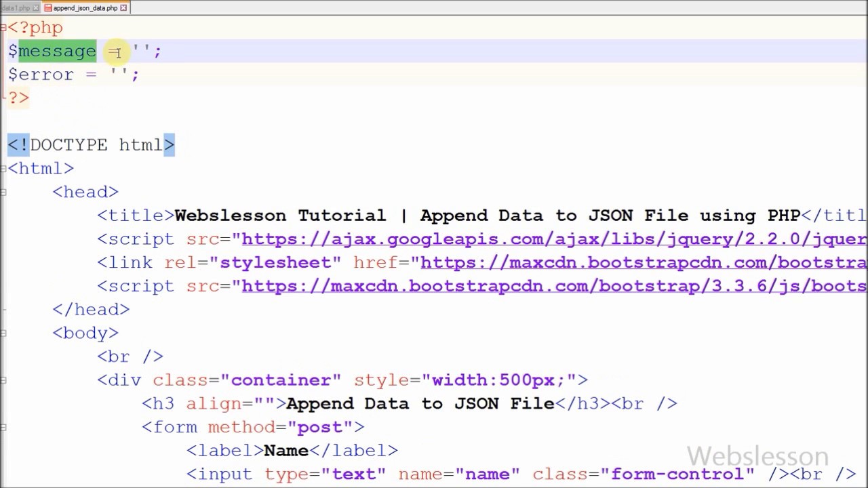Click the "name" attribute value of input
This screenshot has height=488, width=868.
pyautogui.click(x=488, y=474)
